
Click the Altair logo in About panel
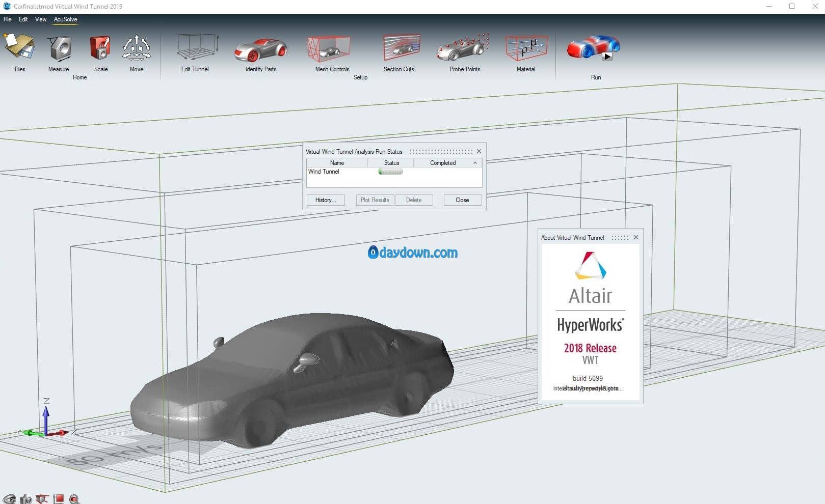[x=591, y=265]
